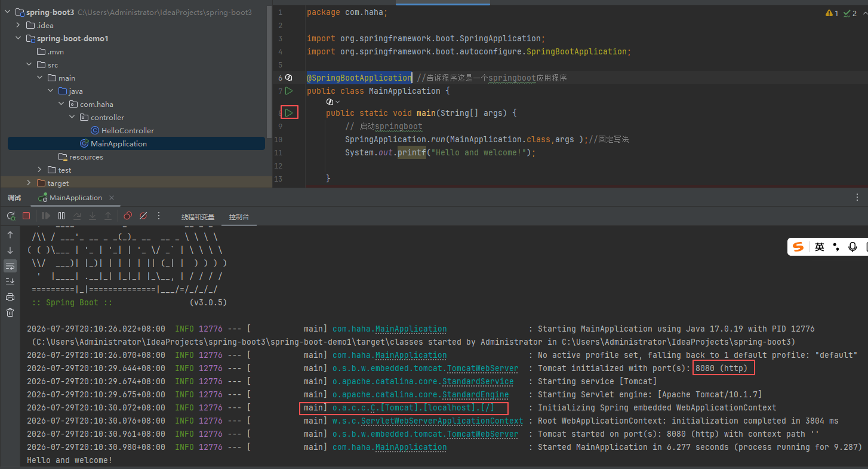Click the Spring bean gutter icon on line 6

(x=289, y=78)
